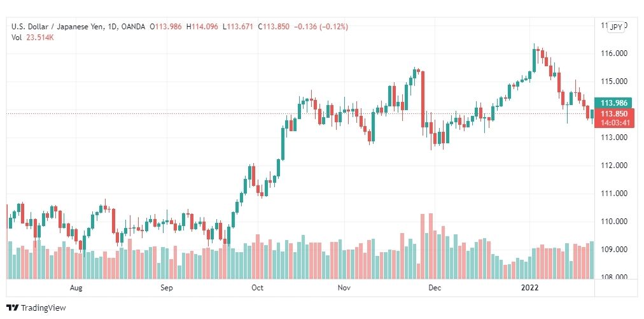644x319 pixels.
Task: Open the JPY currency selector
Action: [616, 27]
